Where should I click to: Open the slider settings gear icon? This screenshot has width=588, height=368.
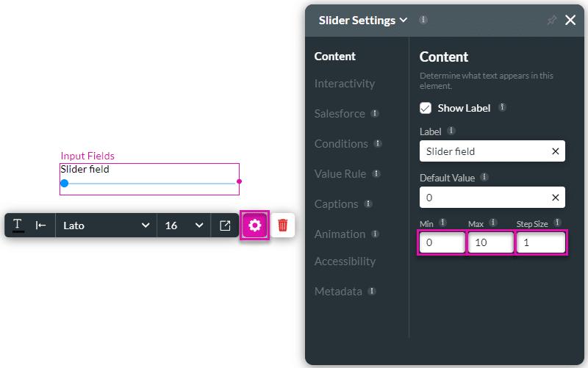(x=255, y=226)
